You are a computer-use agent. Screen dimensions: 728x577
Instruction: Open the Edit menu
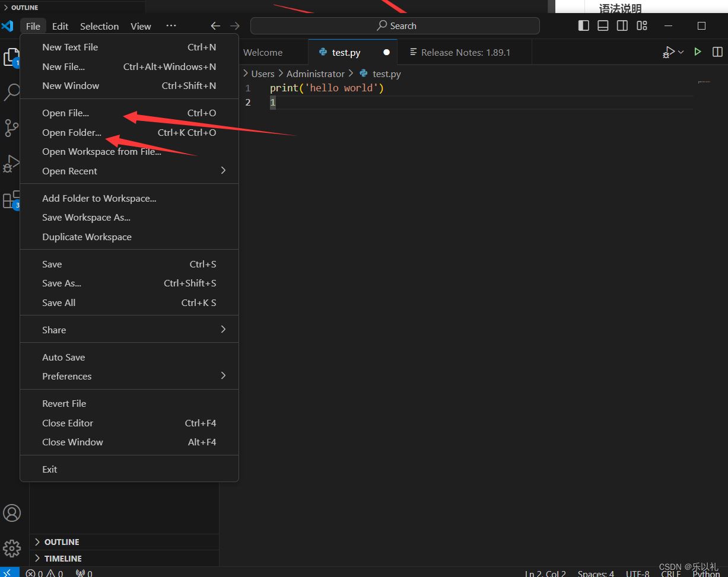[x=60, y=25]
